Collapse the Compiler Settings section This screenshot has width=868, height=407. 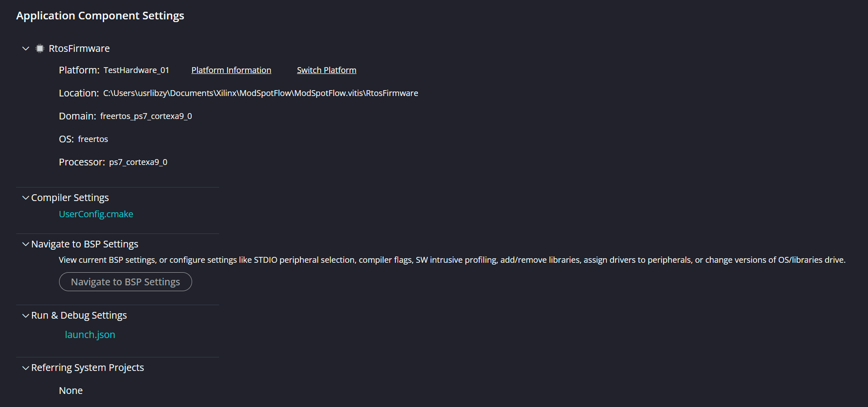click(26, 198)
